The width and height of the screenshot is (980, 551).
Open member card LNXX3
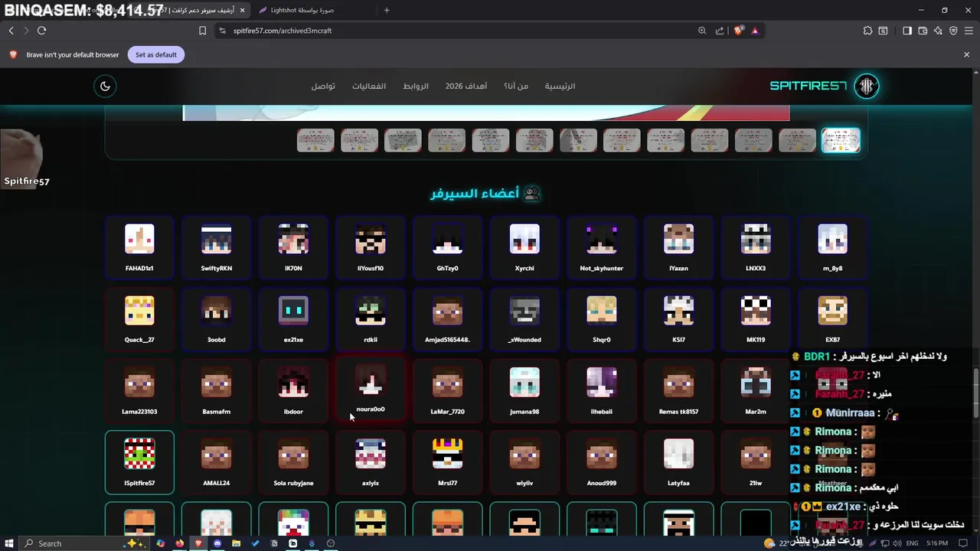pos(756,248)
